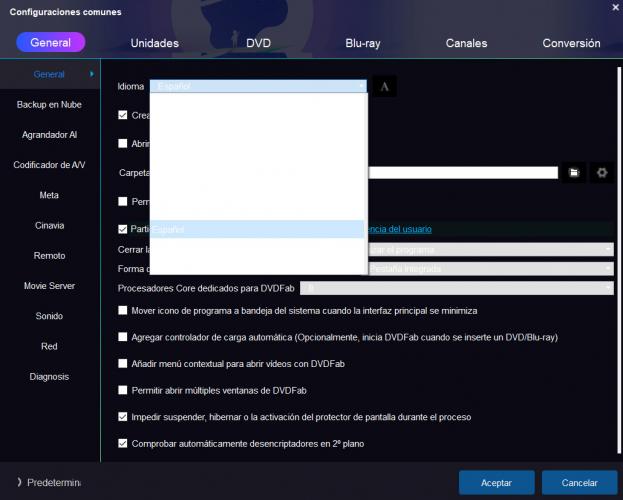Open Diagnosis settings in sidebar
Screen dimensions: 623x500
49,376
